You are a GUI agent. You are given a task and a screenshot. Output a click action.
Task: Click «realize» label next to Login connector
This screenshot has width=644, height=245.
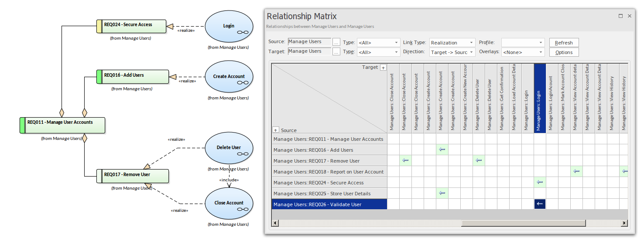tap(186, 31)
